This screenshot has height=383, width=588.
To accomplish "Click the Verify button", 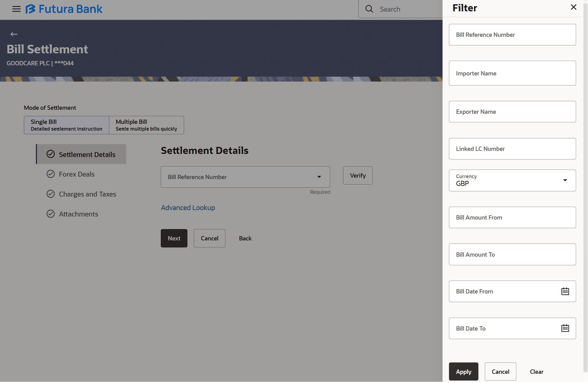I will click(357, 175).
